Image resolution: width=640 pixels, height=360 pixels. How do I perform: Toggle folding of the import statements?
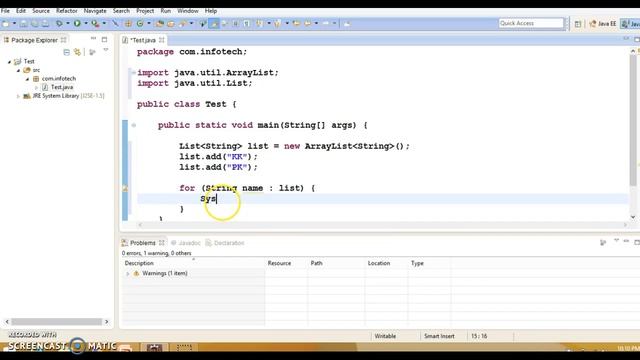click(133, 73)
